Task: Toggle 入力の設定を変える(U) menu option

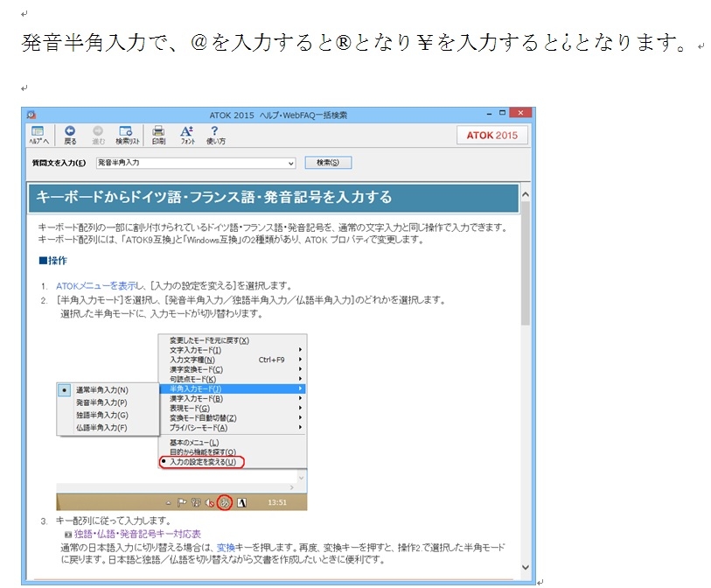Action: point(202,462)
